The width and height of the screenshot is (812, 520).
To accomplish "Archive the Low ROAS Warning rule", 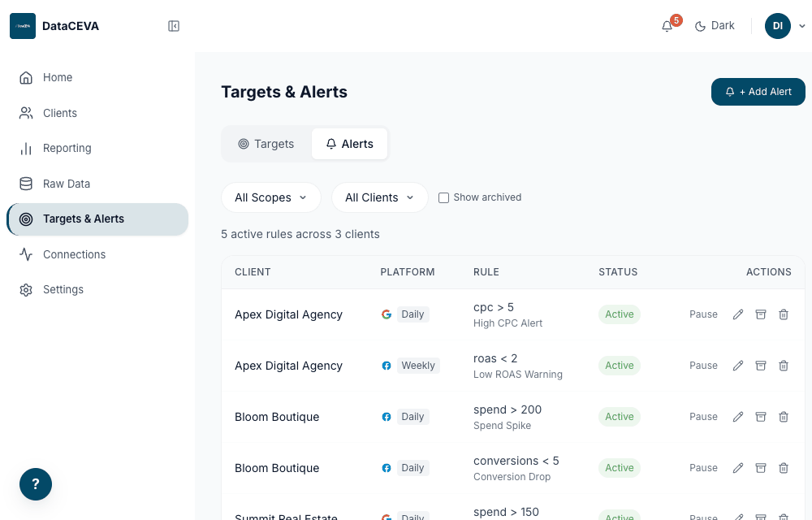I will (761, 366).
